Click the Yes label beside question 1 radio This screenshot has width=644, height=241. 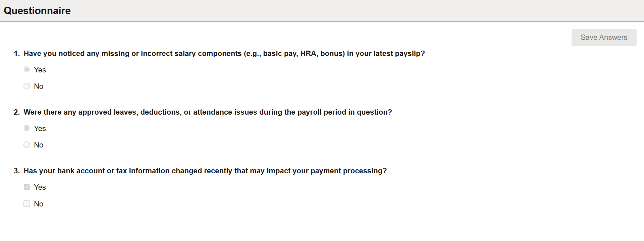(40, 70)
